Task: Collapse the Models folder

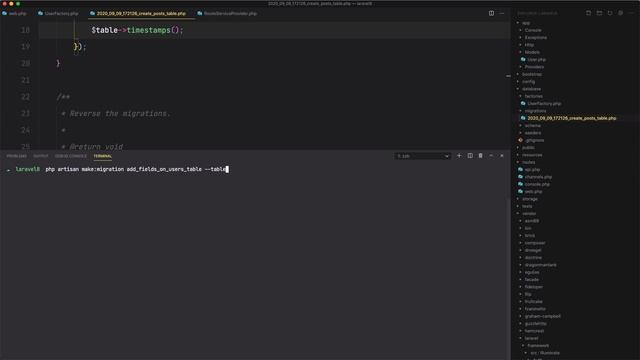Action: 532,52
